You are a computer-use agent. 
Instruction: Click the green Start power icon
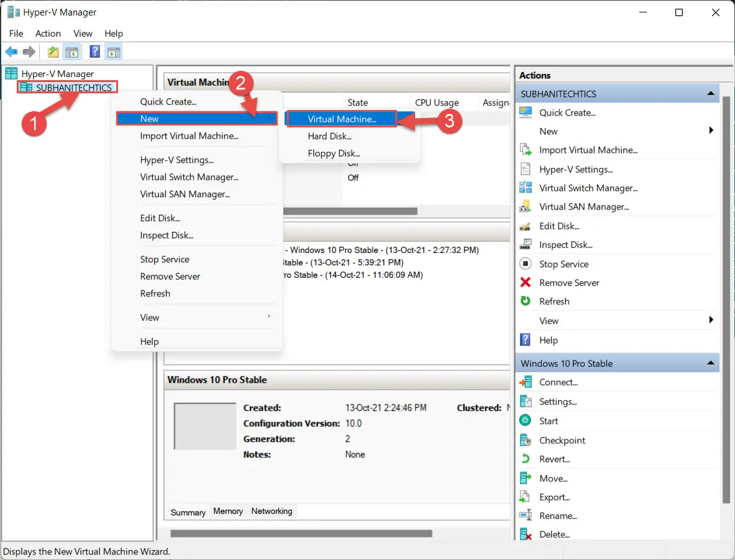526,421
